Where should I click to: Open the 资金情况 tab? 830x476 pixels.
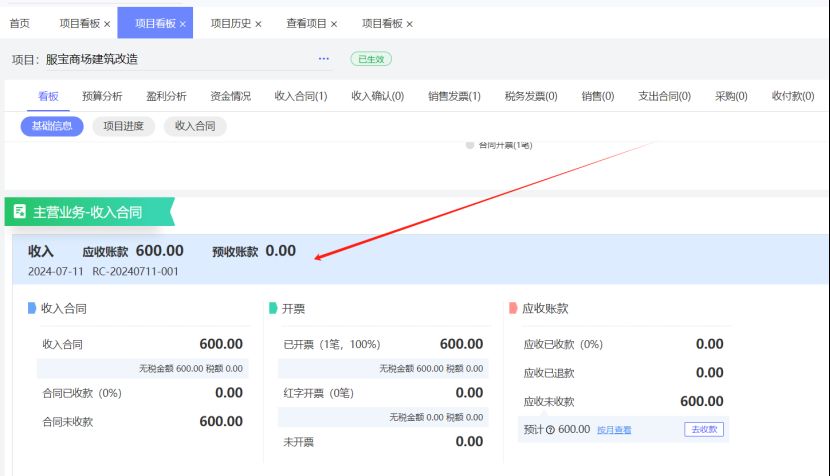click(230, 96)
